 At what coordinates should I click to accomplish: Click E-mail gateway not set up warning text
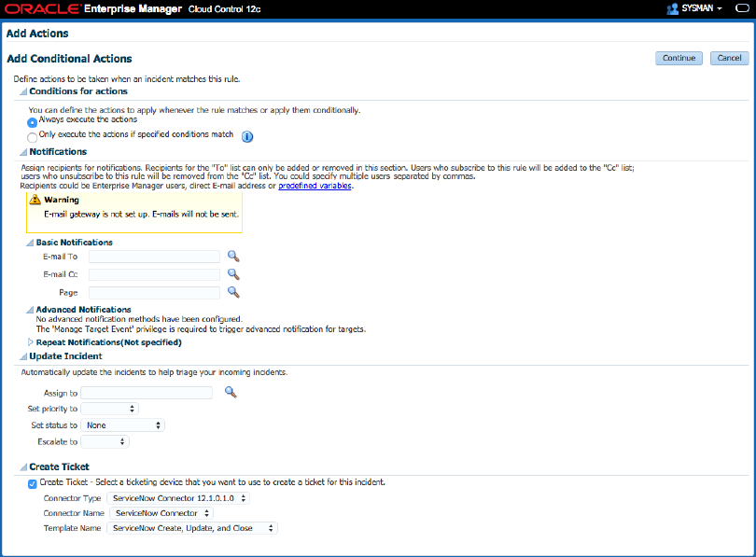point(141,214)
